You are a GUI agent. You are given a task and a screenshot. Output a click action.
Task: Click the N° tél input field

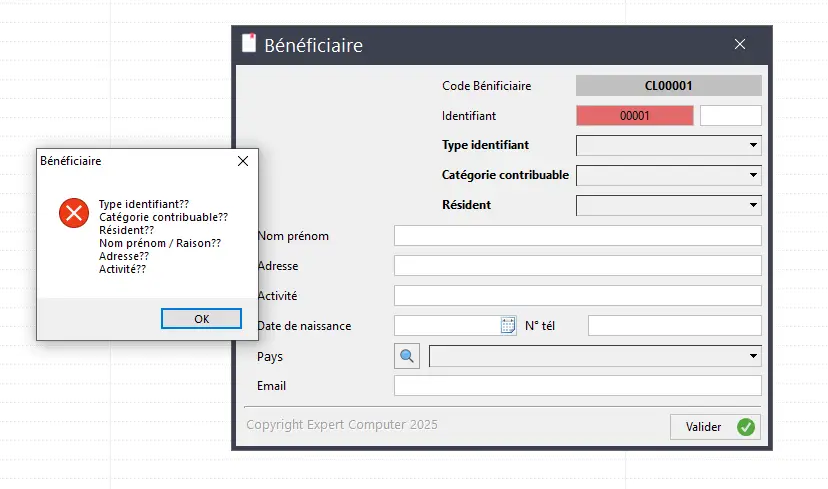(674, 326)
